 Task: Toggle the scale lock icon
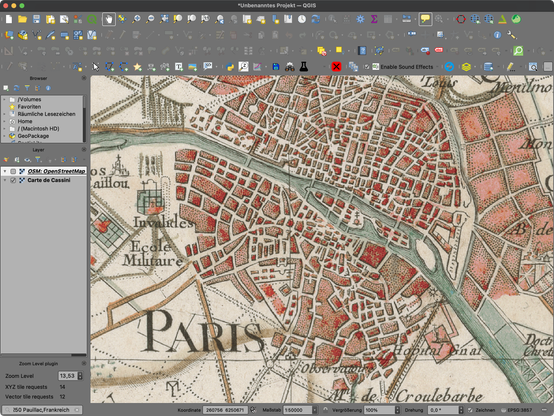click(325, 410)
